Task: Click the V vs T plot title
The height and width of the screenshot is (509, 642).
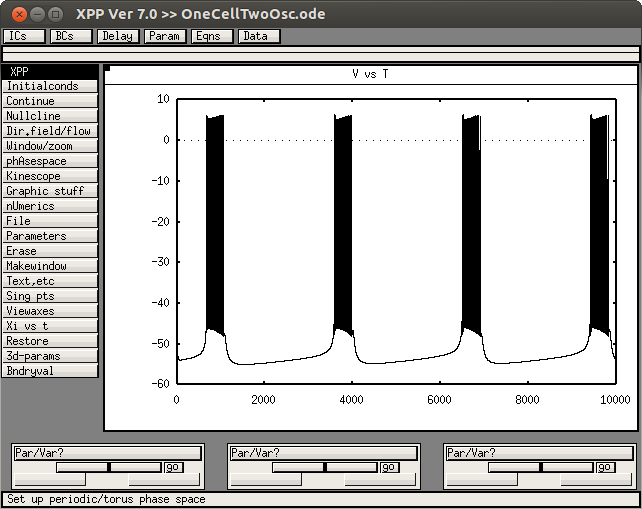Action: pos(370,74)
